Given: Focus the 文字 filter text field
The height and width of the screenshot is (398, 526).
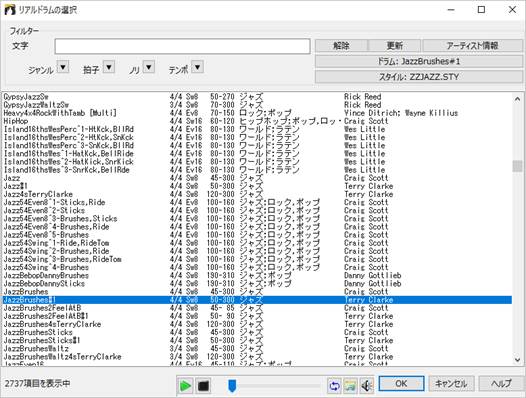Looking at the screenshot, I should [x=182, y=46].
